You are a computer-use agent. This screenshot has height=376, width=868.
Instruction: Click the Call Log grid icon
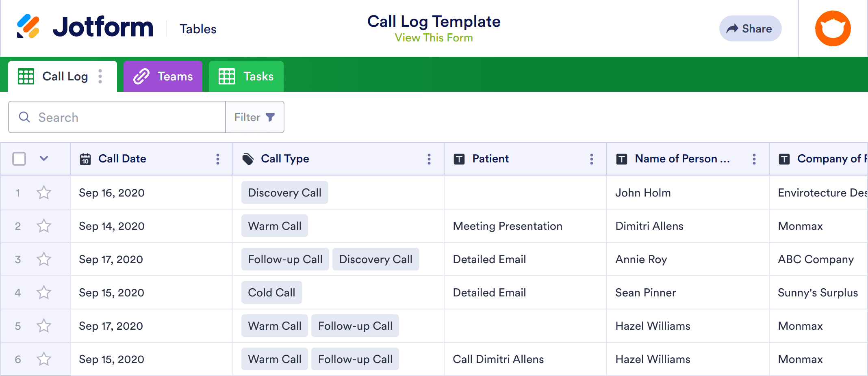(x=26, y=76)
